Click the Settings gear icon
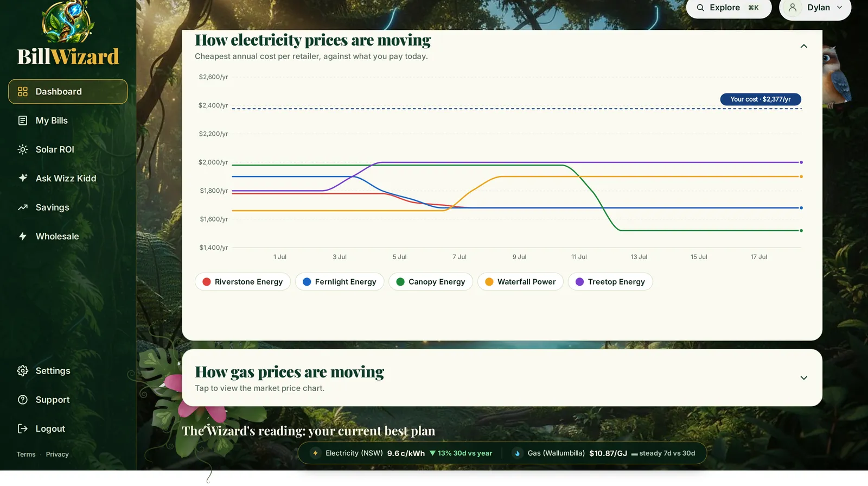Screen dimensions: 868x486 click(23, 371)
